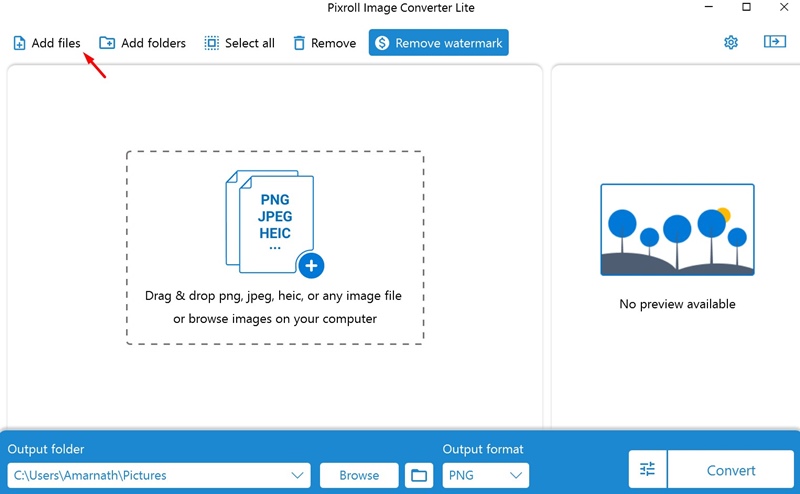Screen dimensions: 800x494
Task: Maximize the Pixroll Image Converter window
Action: tap(746, 7)
